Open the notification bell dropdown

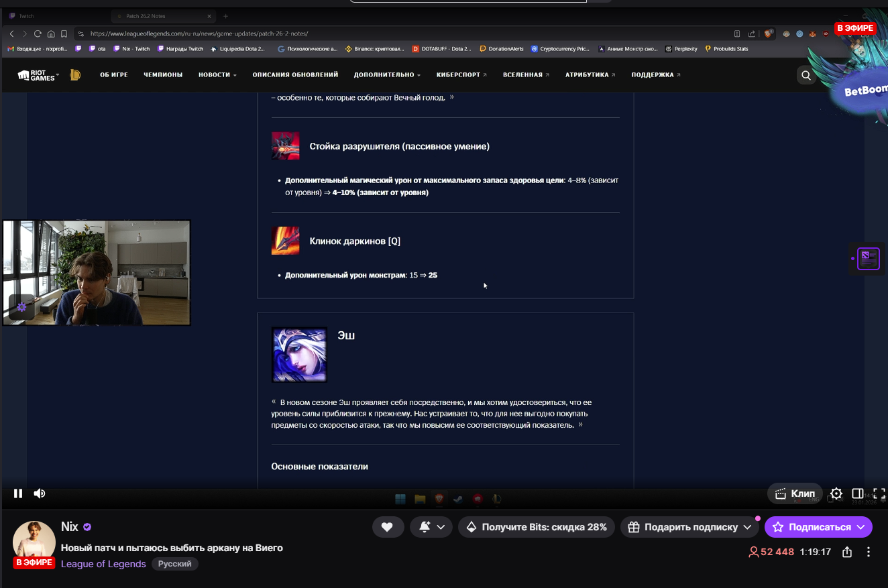click(431, 527)
